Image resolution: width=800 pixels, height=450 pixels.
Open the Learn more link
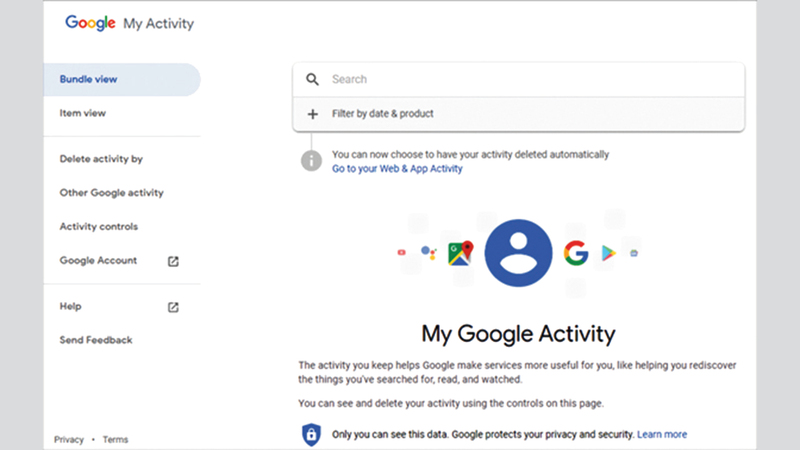662,434
